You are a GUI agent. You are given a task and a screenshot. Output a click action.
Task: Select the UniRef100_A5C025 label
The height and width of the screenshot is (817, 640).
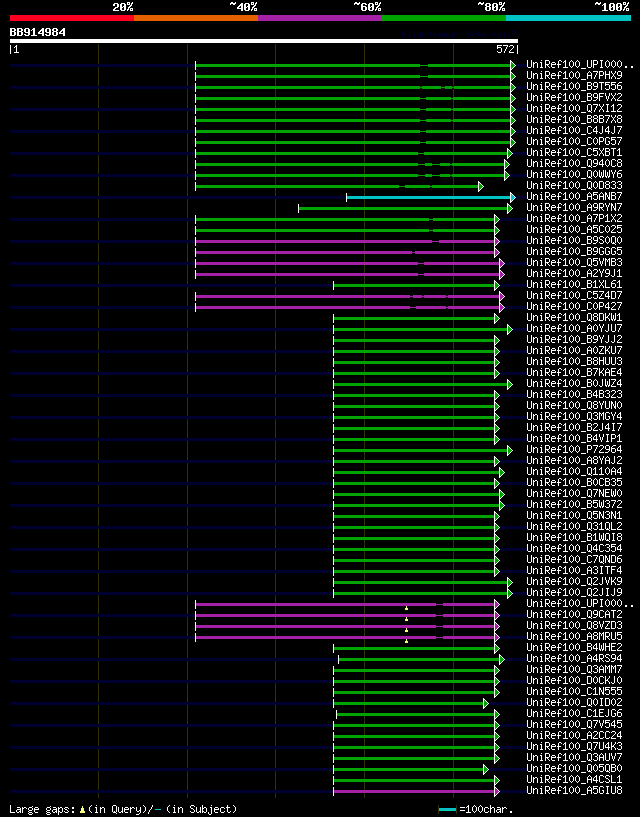coord(574,229)
